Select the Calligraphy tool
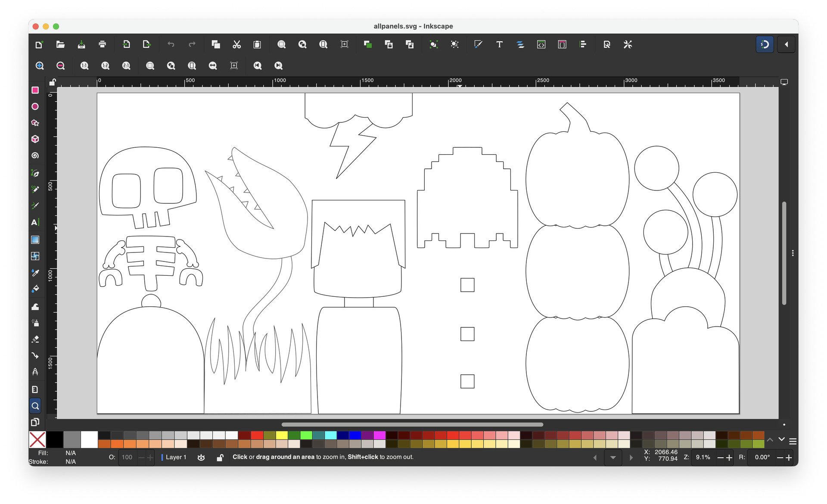827x504 pixels. click(35, 206)
